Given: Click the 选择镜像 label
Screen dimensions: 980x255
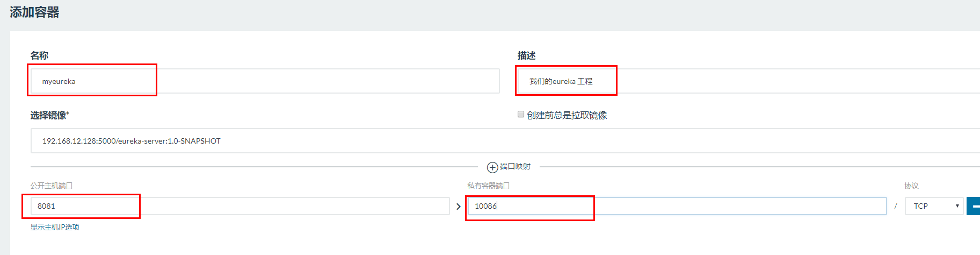Looking at the screenshot, I should coord(49,115).
